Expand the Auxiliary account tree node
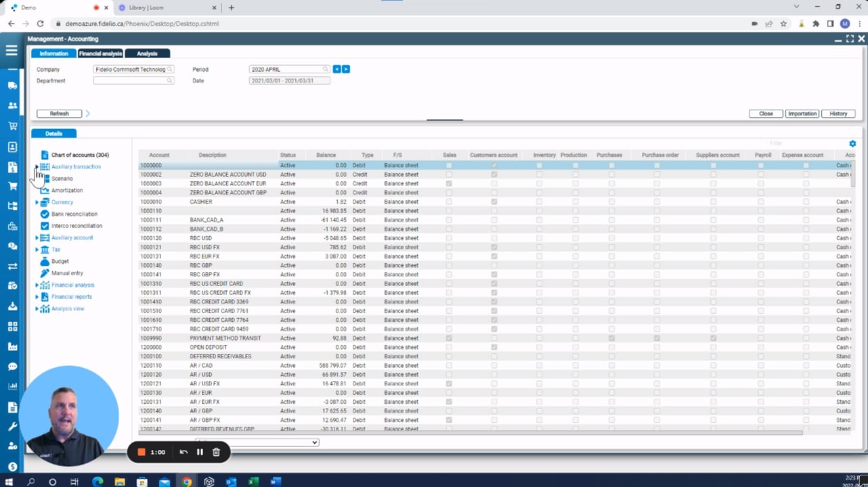 (x=37, y=237)
